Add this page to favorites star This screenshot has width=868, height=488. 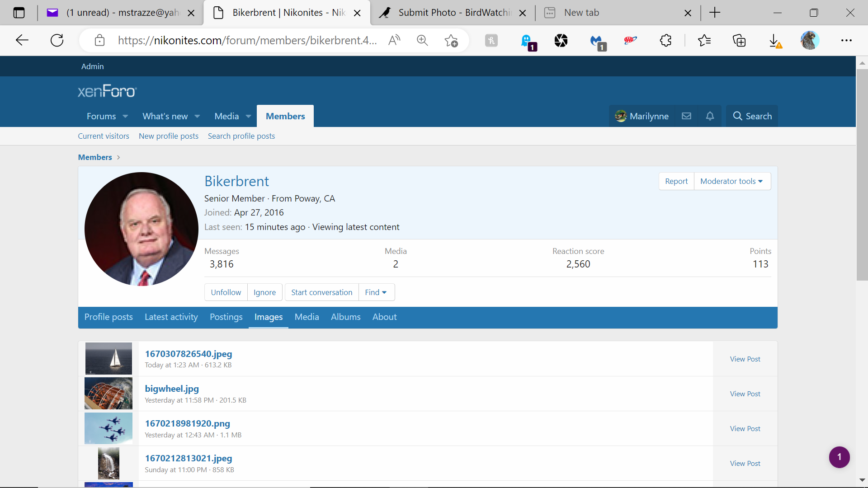[451, 40]
